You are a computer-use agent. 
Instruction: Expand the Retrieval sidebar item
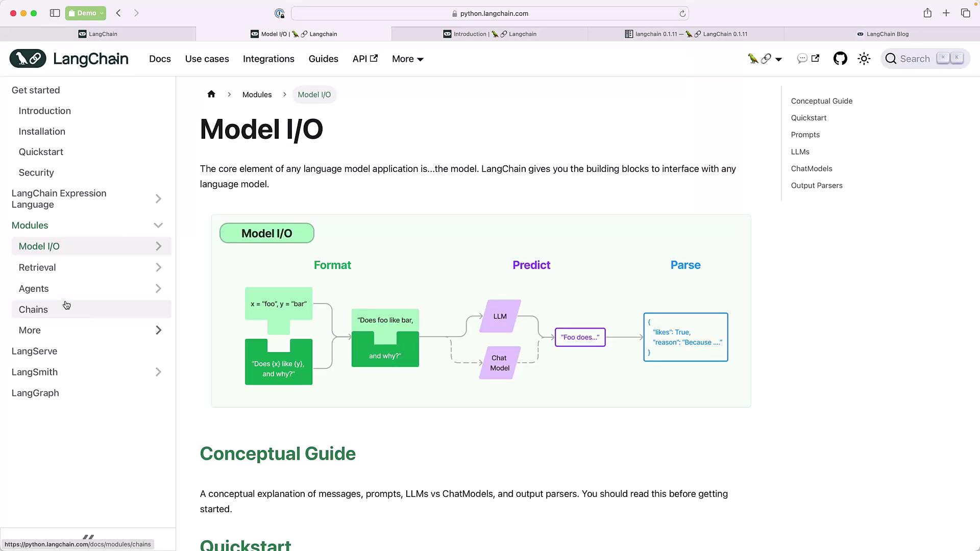[158, 267]
